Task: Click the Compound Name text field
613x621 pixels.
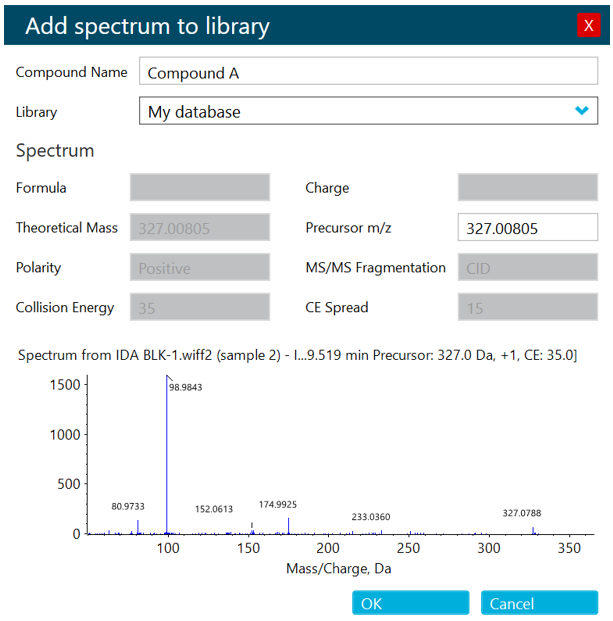Action: pos(367,72)
